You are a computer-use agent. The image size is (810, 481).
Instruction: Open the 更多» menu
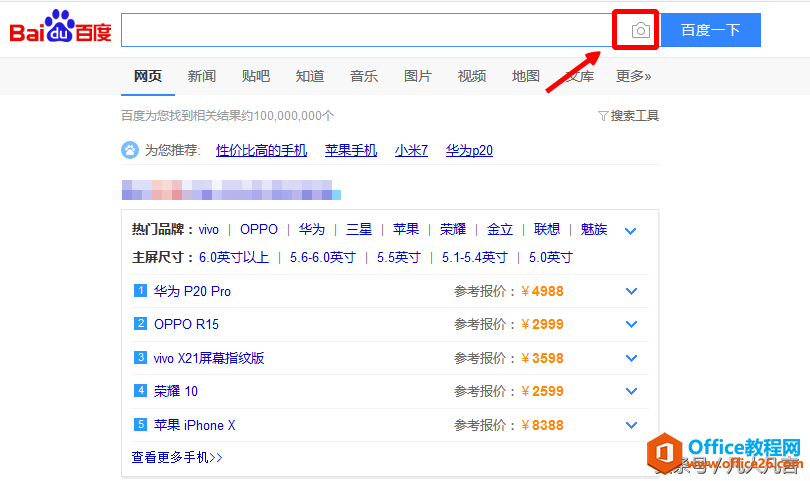pyautogui.click(x=633, y=76)
